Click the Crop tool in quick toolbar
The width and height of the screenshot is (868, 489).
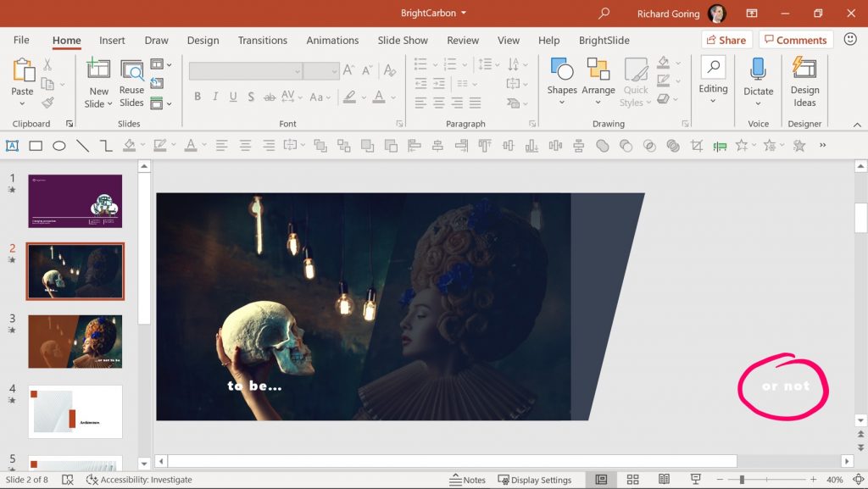(x=697, y=146)
